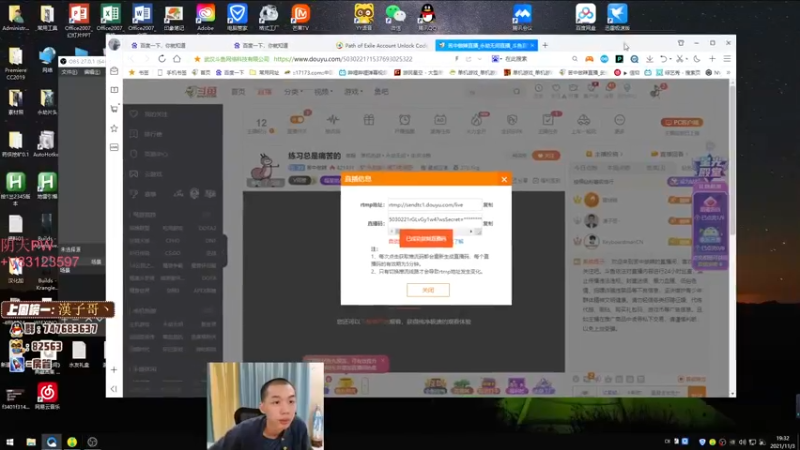The width and height of the screenshot is (800, 450).
Task: Copy the rtmp address
Action: (x=488, y=205)
